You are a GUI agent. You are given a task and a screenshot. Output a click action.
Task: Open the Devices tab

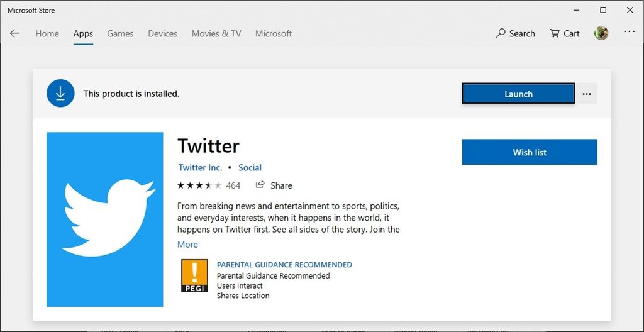[163, 34]
